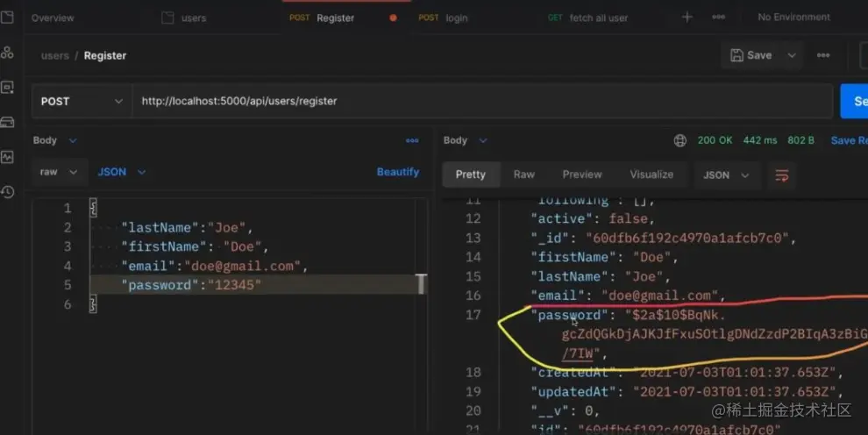Image resolution: width=868 pixels, height=435 pixels.
Task: Open the request JSON format dropdown
Action: [121, 172]
